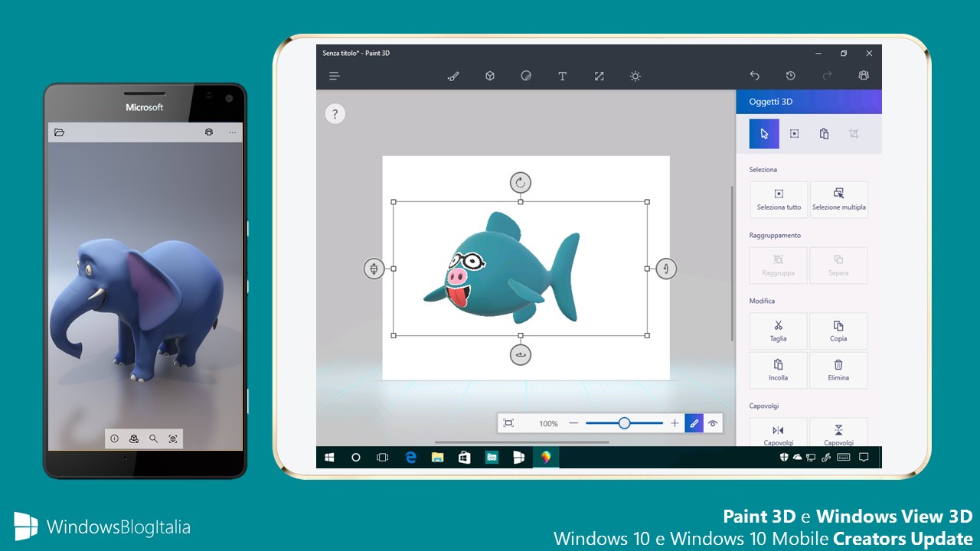Click the depth handle below the fish

tap(521, 354)
